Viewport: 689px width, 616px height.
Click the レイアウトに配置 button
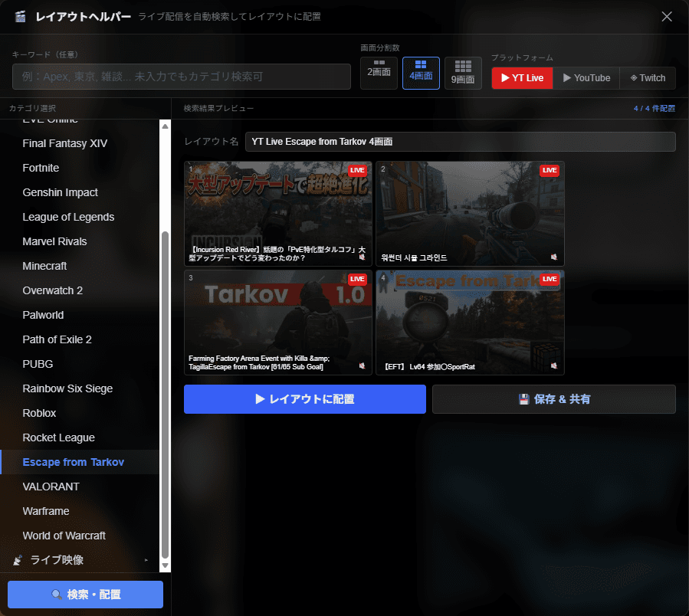(x=305, y=399)
